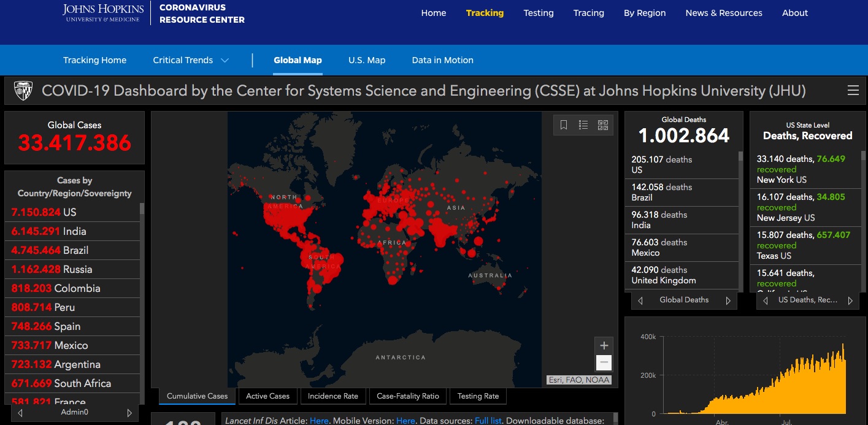Image resolution: width=868 pixels, height=425 pixels.
Task: Select India in the cases by country list
Action: (x=74, y=231)
